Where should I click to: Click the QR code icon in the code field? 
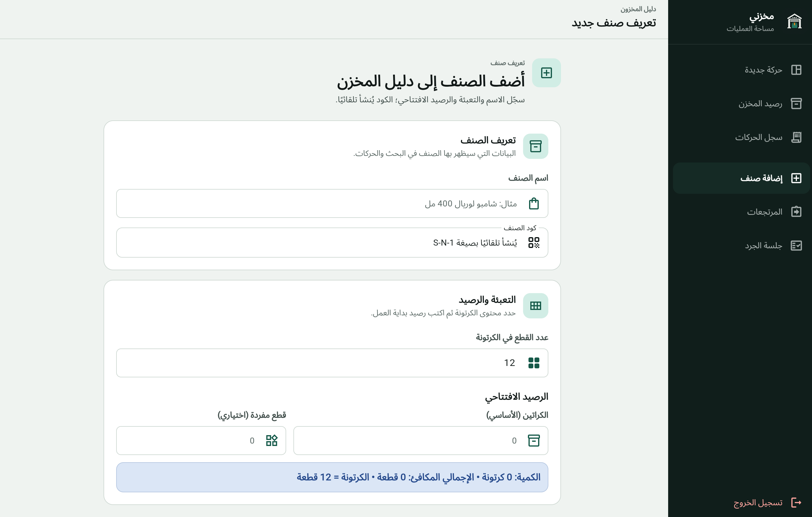[x=534, y=243]
